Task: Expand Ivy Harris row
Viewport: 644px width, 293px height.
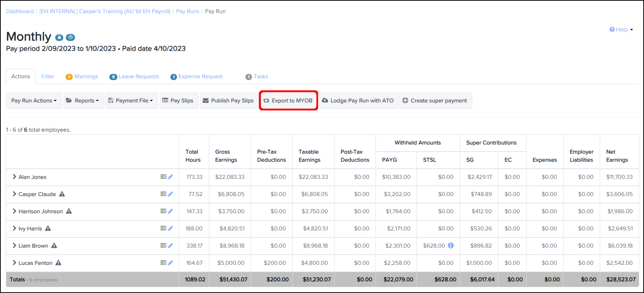Action: (x=14, y=228)
